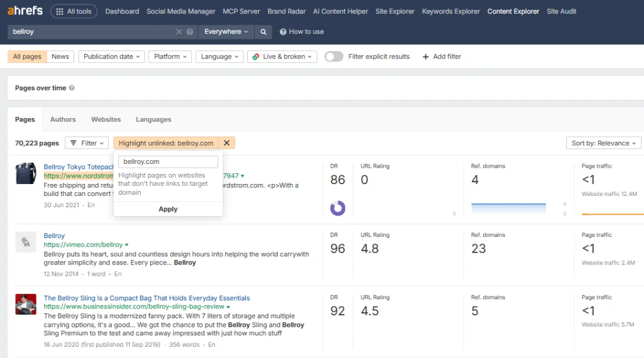Open Sort by: Relevance dropdown
The height and width of the screenshot is (358, 644).
pyautogui.click(x=603, y=143)
